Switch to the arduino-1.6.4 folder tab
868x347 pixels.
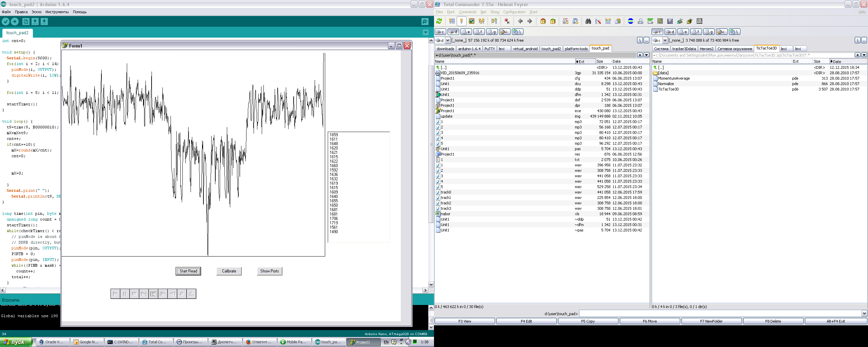[469, 49]
